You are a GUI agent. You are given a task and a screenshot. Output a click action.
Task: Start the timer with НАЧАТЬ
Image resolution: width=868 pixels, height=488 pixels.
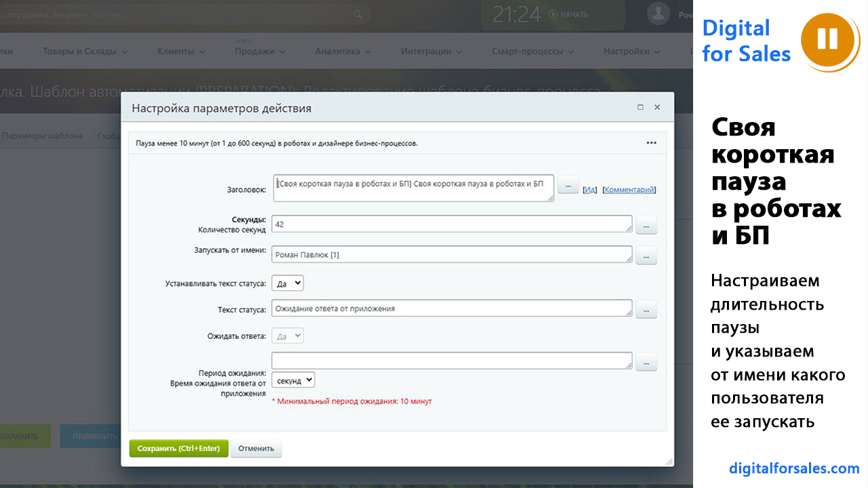568,14
